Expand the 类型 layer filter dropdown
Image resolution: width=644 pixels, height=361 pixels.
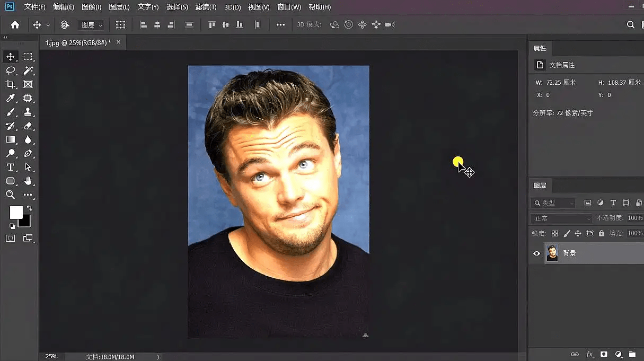click(553, 203)
